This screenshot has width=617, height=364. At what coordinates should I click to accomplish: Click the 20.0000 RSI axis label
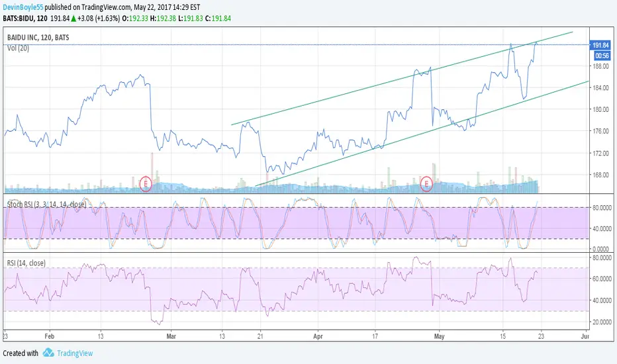(x=602, y=322)
